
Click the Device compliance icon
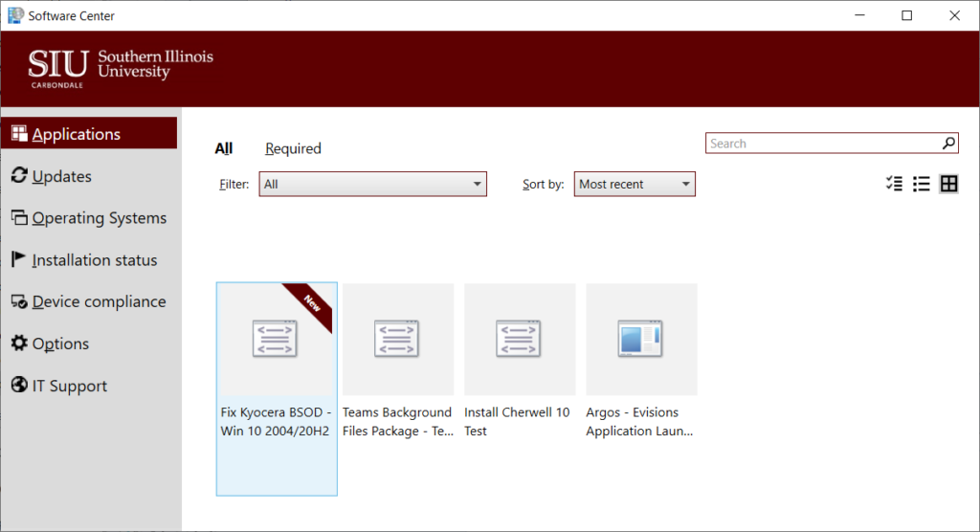point(19,301)
